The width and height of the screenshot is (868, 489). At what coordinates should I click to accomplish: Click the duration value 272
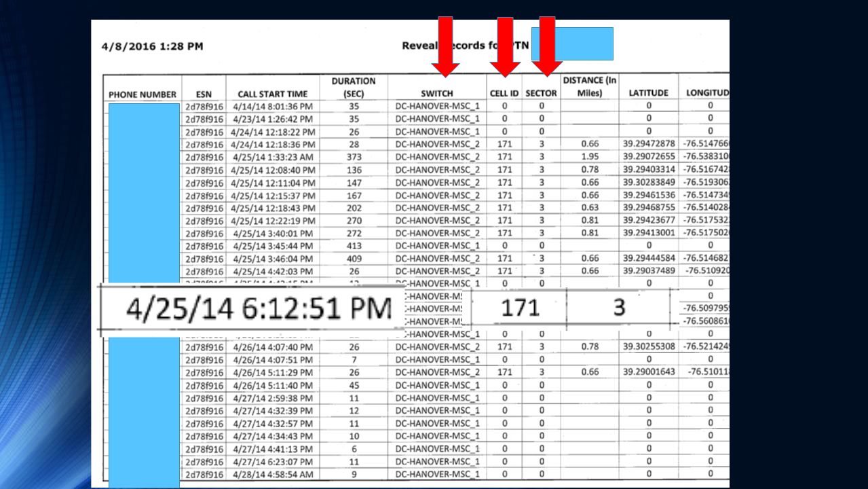[x=354, y=234]
